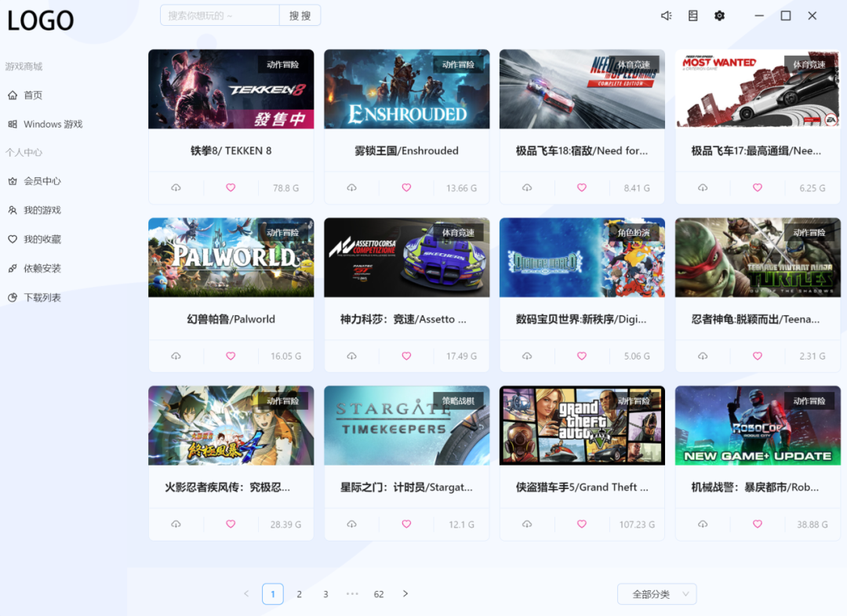The image size is (847, 616).
Task: Click the speaker sound icon at top right
Action: 666,15
